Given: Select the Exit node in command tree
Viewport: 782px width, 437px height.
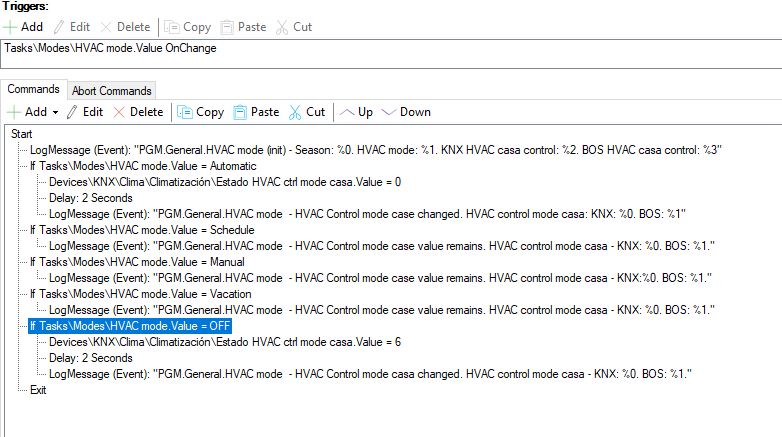Looking at the screenshot, I should (38, 390).
